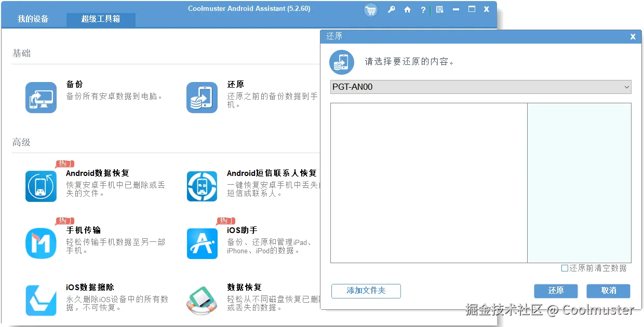The width and height of the screenshot is (644, 327).
Task: Enable 还原前清空数据 checkbox
Action: [565, 268]
